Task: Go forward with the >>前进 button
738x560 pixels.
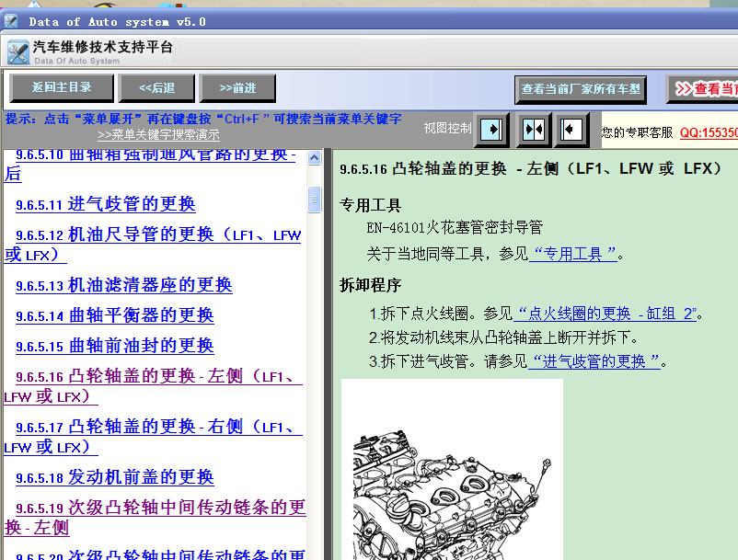Action: 237,88
